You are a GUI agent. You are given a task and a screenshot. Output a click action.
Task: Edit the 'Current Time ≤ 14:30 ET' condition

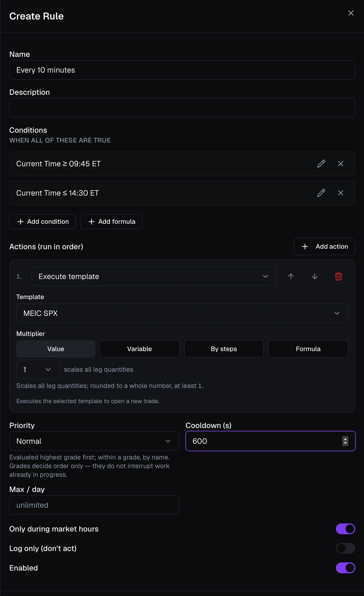tap(321, 193)
